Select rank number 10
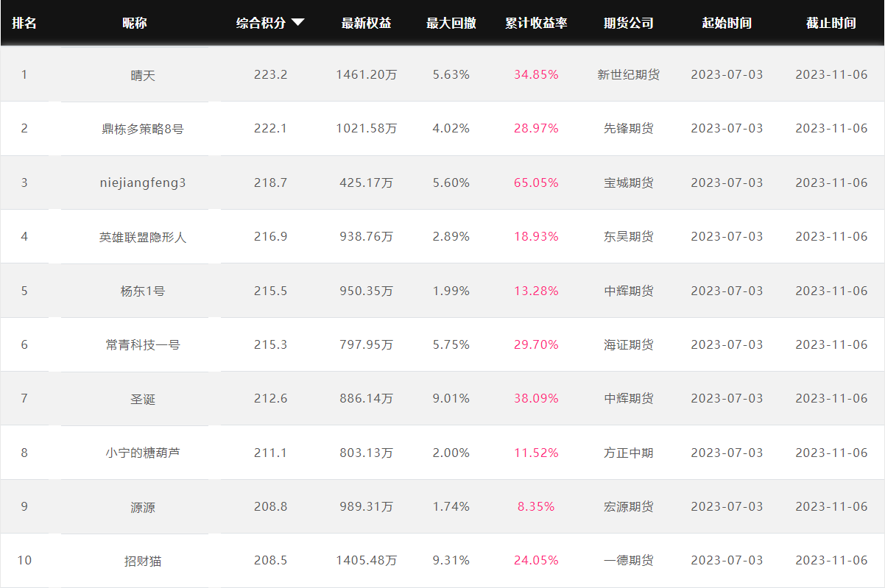This screenshot has width=885, height=588. coord(24,560)
